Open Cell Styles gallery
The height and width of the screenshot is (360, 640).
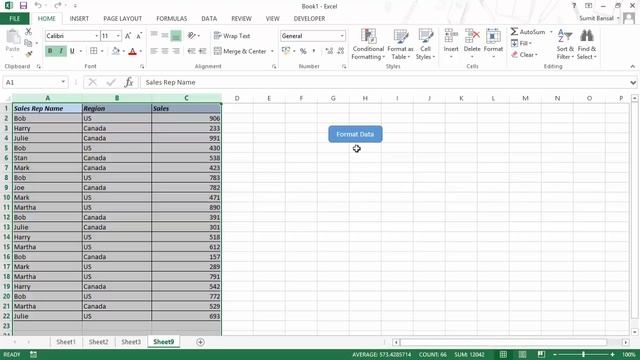pyautogui.click(x=425, y=44)
